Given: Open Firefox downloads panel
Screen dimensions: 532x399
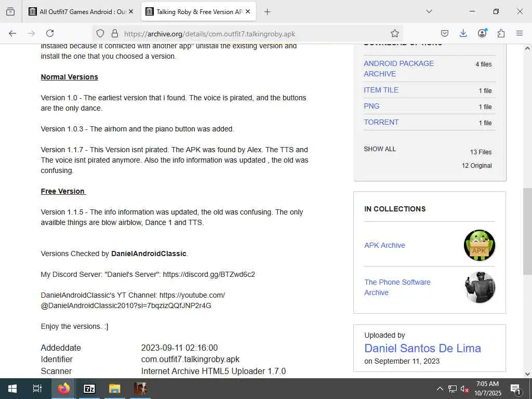Looking at the screenshot, I should pos(463,33).
